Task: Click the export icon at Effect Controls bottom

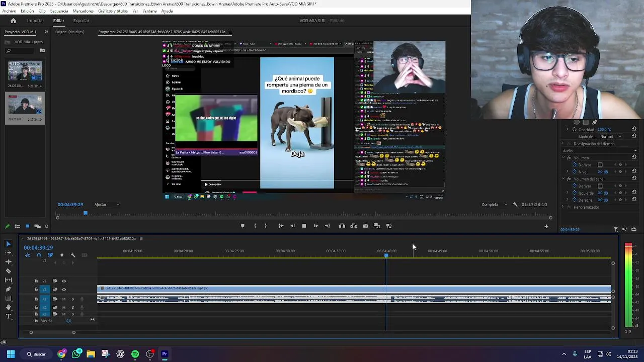Action: click(634, 229)
